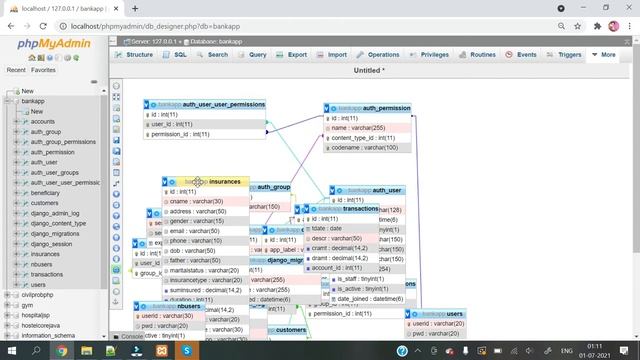Collapse auth_user_user_permissions table via v toggle
Image resolution: width=640 pixels, height=360 pixels.
tap(146, 105)
